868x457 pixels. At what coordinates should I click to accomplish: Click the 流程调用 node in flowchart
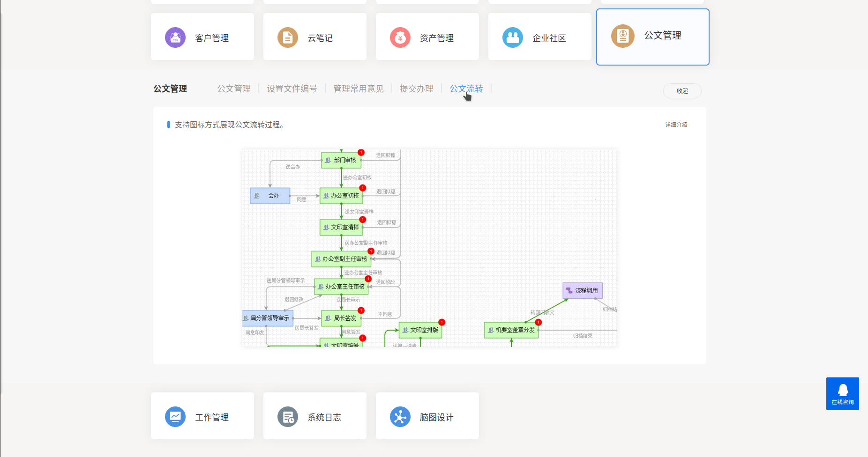[583, 290]
